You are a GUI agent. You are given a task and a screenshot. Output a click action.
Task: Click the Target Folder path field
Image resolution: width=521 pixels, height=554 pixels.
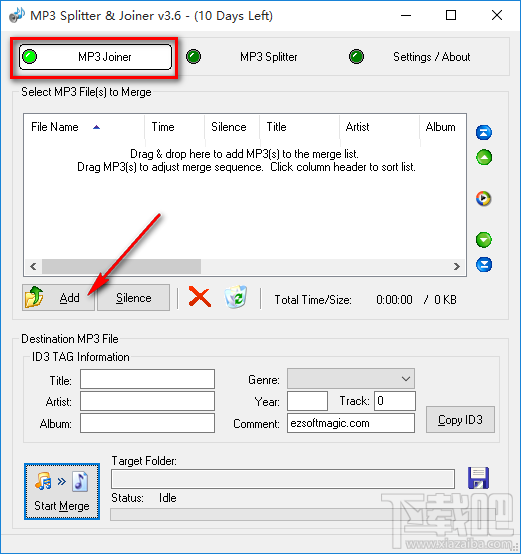coord(283,479)
